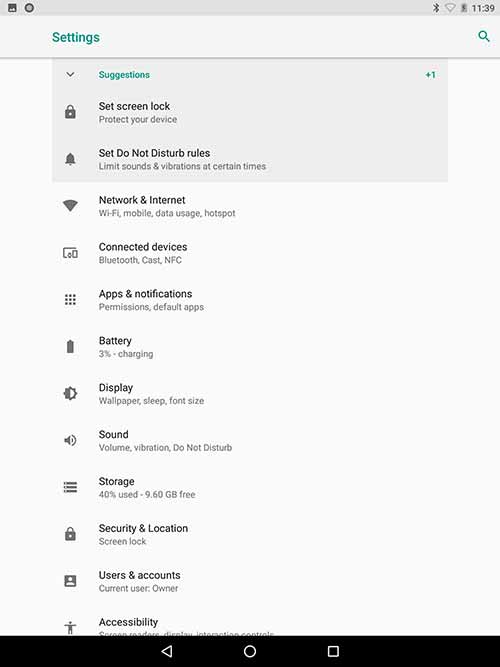Open search with the magnifier icon
Viewport: 500px width, 667px height.
click(x=483, y=37)
